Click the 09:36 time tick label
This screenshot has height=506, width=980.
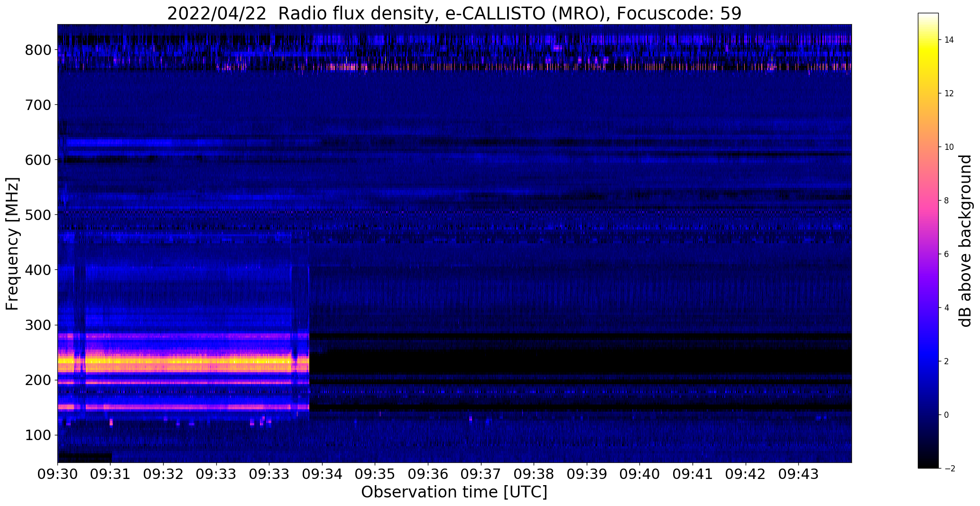428,475
